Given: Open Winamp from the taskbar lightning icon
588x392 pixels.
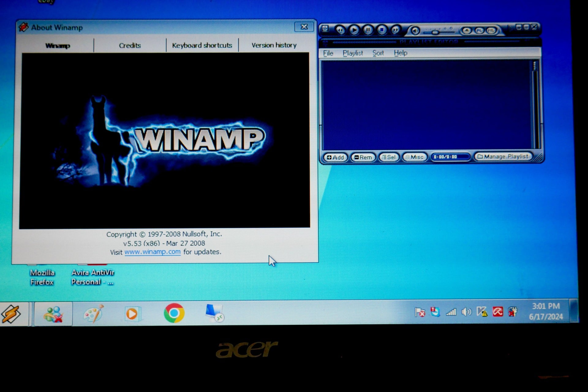Looking at the screenshot, I should click(11, 314).
